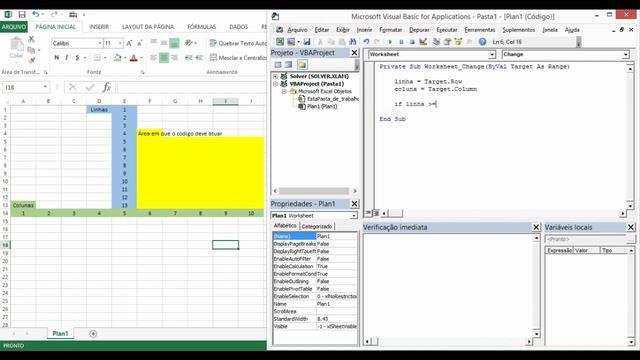Select EstaPasta_de_trabalho in project tree
Screen dimensions: 640x360
[329, 99]
